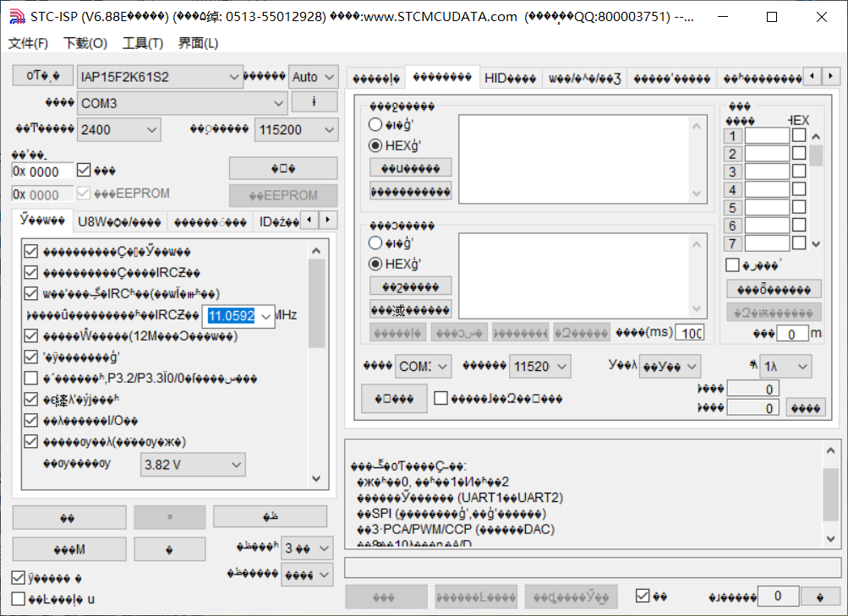
Task: Tick the HEX checkbox for row 6
Action: pos(799,225)
